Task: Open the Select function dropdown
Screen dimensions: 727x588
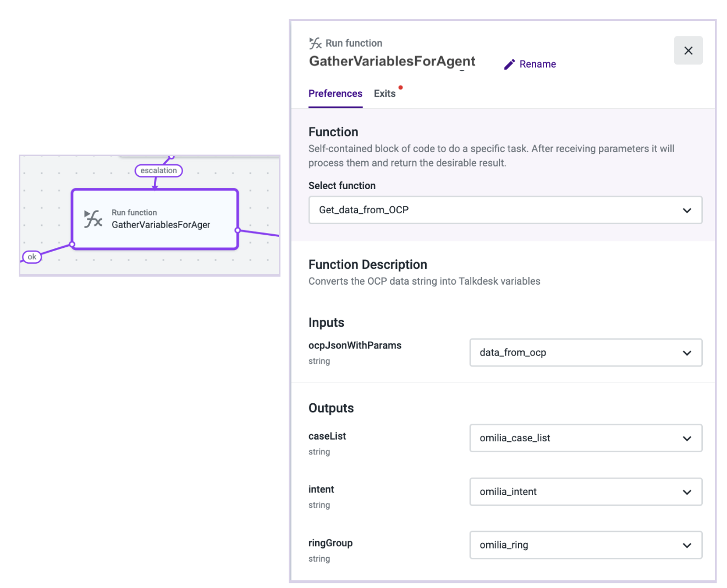Action: (x=505, y=210)
